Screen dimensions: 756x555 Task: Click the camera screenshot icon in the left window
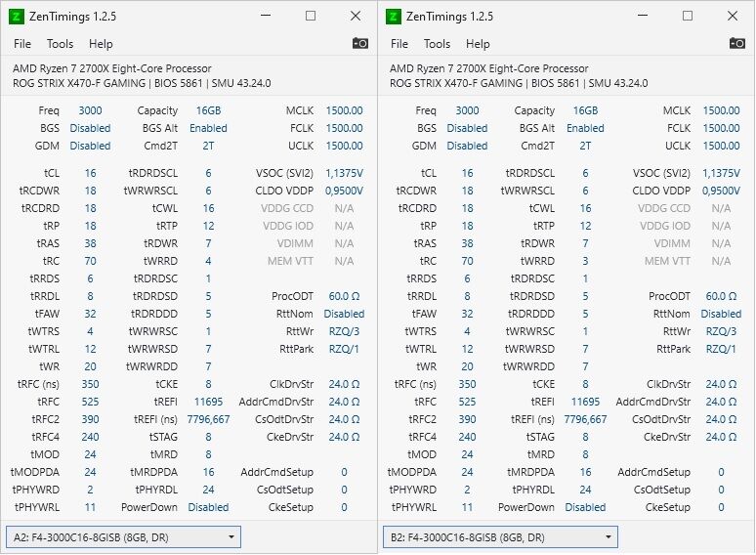[x=360, y=43]
